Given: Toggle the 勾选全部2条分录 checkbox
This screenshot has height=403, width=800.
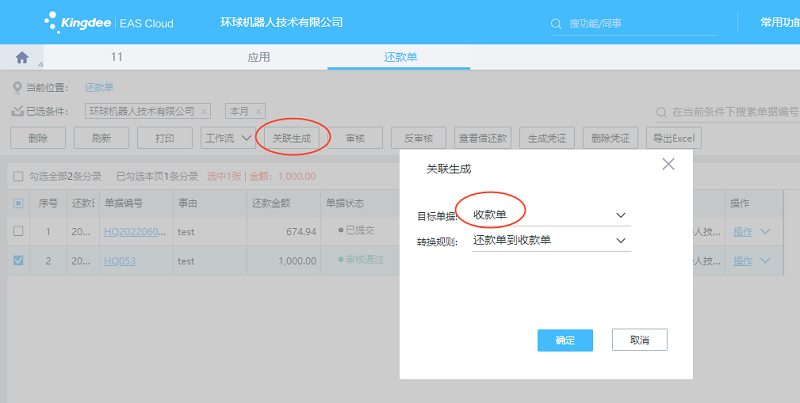Looking at the screenshot, I should click(x=18, y=177).
